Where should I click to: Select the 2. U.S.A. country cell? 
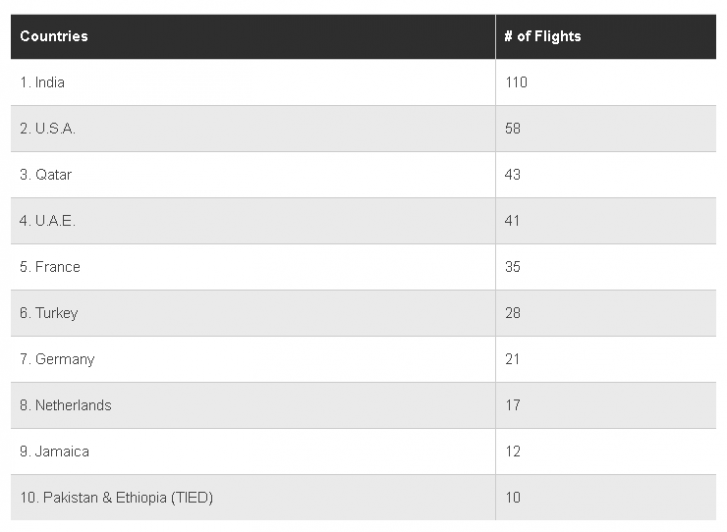[x=253, y=128]
